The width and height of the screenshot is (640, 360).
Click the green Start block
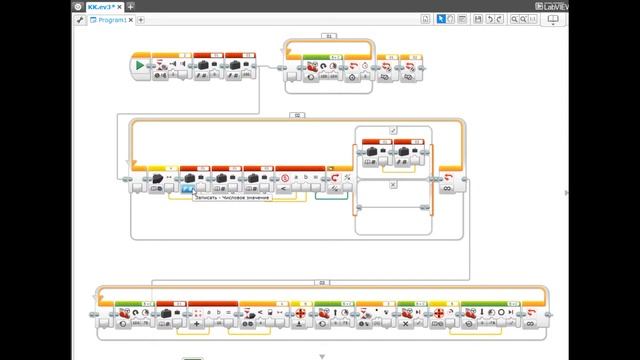point(140,65)
